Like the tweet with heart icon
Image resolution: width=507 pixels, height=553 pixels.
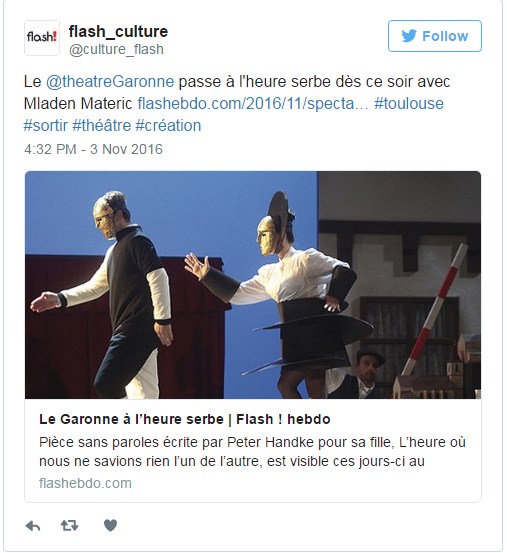click(x=110, y=525)
